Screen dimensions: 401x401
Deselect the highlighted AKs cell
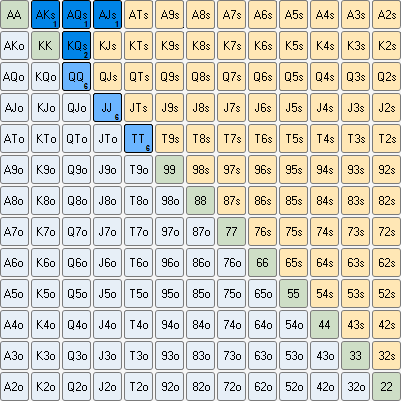click(x=45, y=15)
